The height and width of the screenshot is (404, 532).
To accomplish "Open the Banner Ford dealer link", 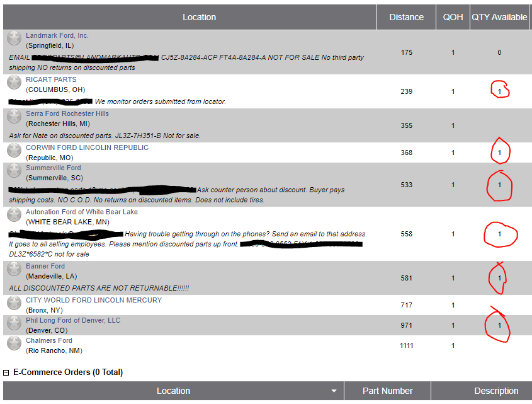I will [45, 266].
